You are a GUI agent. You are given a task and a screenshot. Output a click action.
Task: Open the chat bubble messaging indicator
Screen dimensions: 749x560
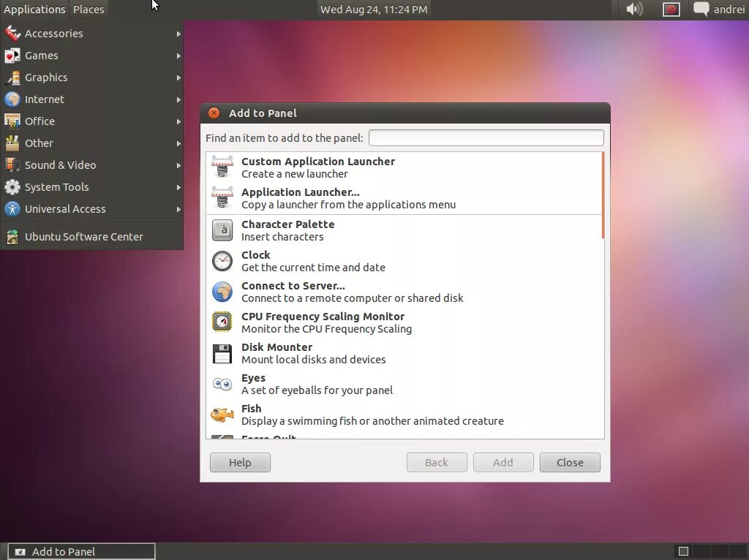(701, 9)
